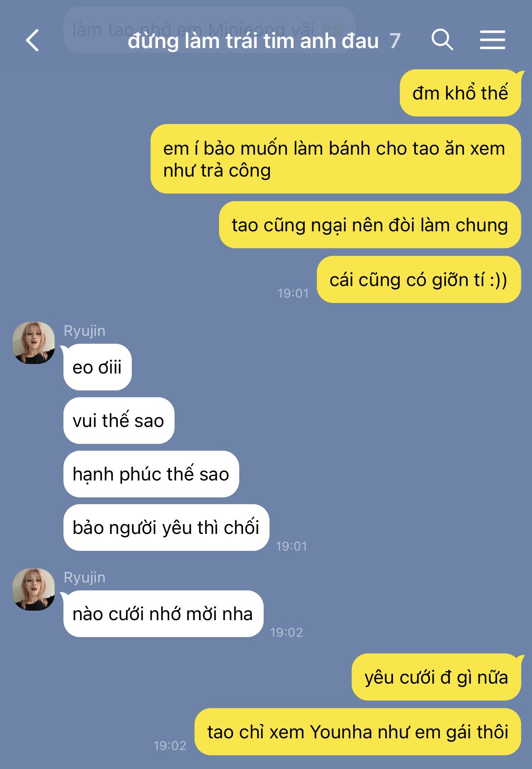532x769 pixels.
Task: Tap the back arrow icon
Action: click(32, 40)
